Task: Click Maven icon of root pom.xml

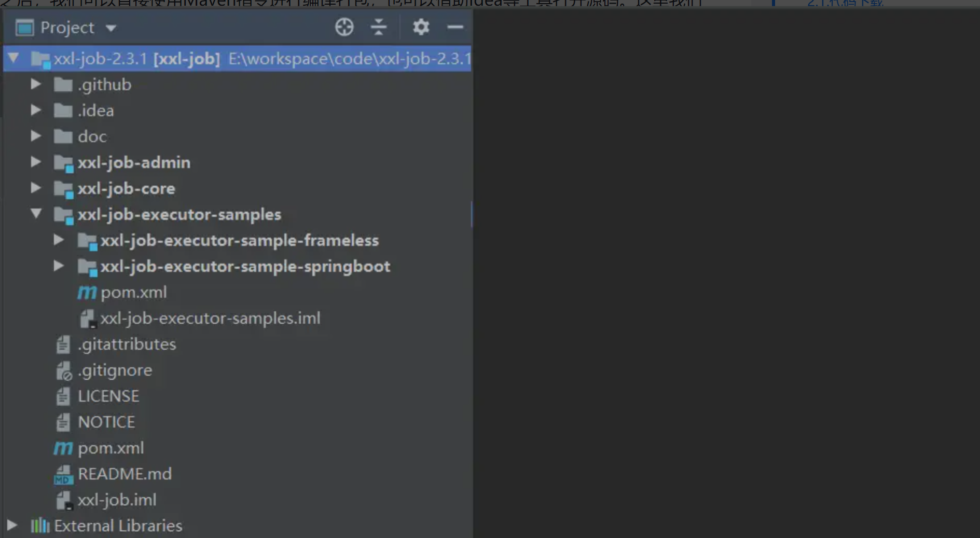Action: (x=63, y=448)
